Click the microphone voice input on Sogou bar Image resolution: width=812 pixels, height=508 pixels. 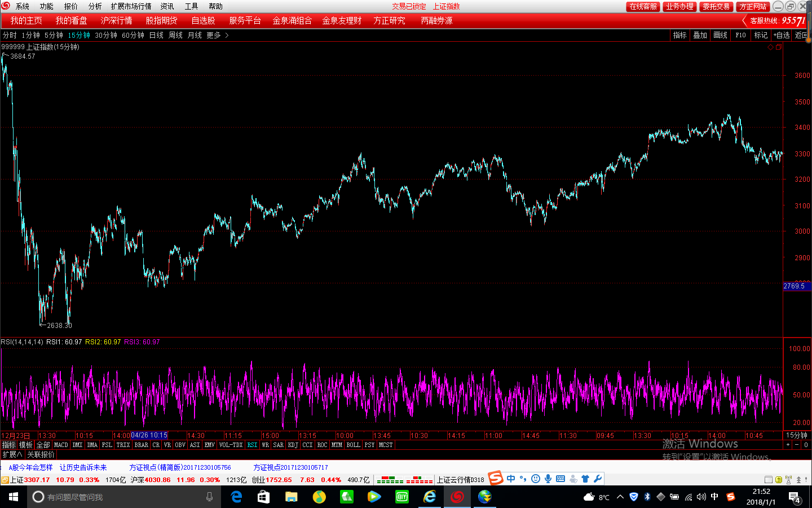pyautogui.click(x=548, y=479)
